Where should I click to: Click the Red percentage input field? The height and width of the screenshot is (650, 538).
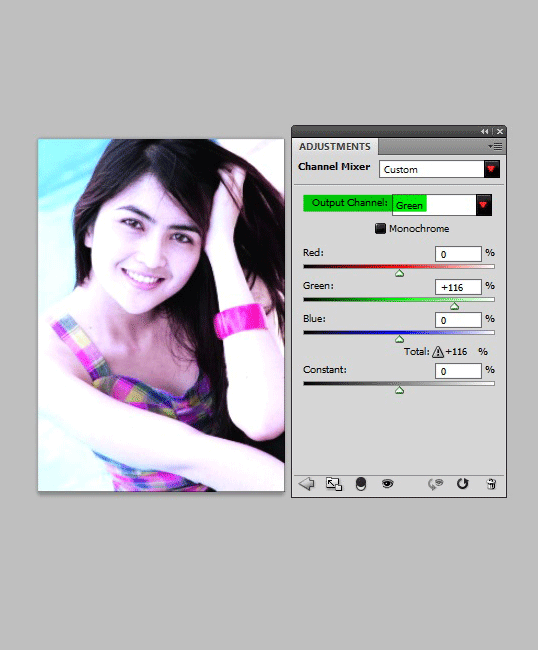tap(458, 254)
